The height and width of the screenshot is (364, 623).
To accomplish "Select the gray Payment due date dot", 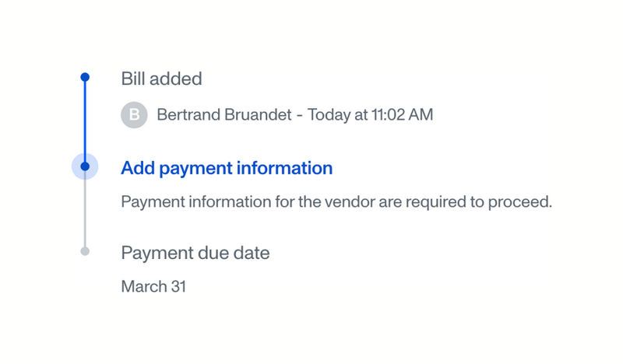I will click(x=85, y=251).
